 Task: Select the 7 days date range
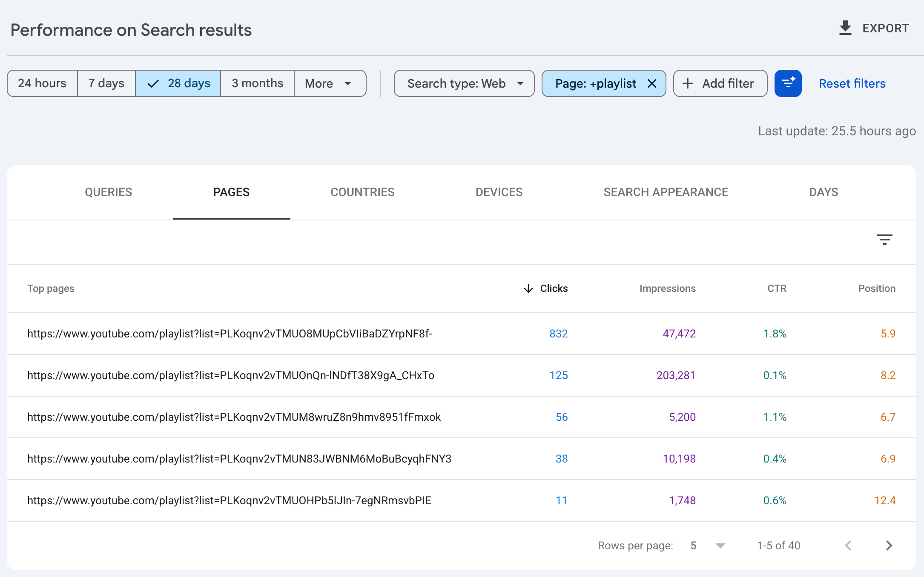coord(106,83)
